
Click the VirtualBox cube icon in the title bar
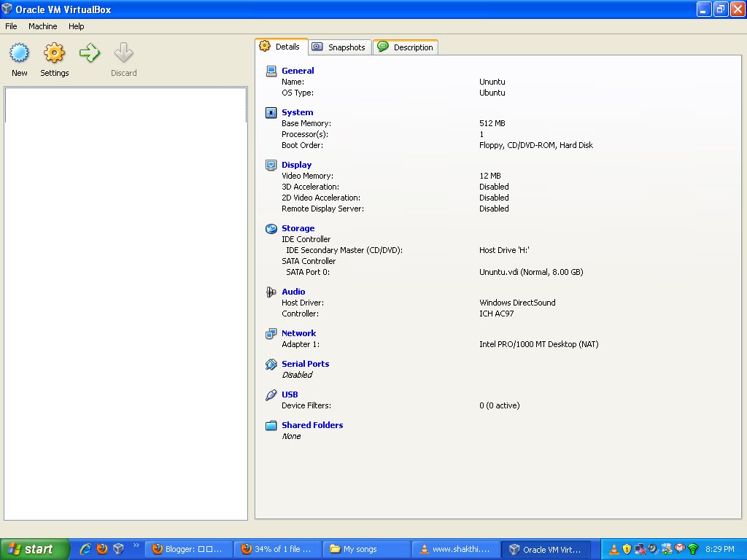point(7,9)
